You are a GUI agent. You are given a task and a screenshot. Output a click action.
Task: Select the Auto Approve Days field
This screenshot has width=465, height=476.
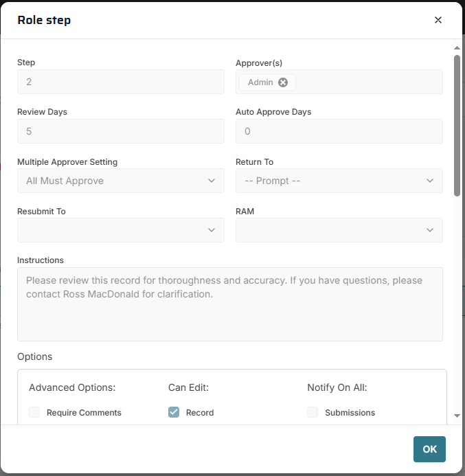tap(339, 131)
